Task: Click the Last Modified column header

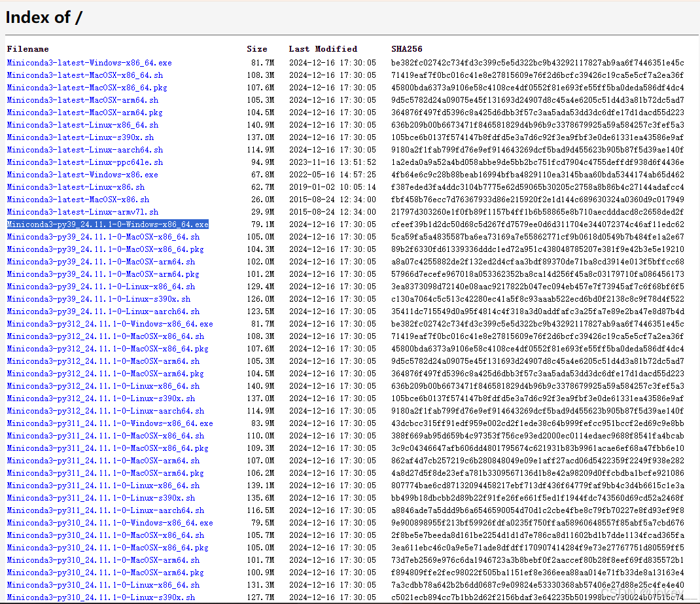Action: coord(323,49)
